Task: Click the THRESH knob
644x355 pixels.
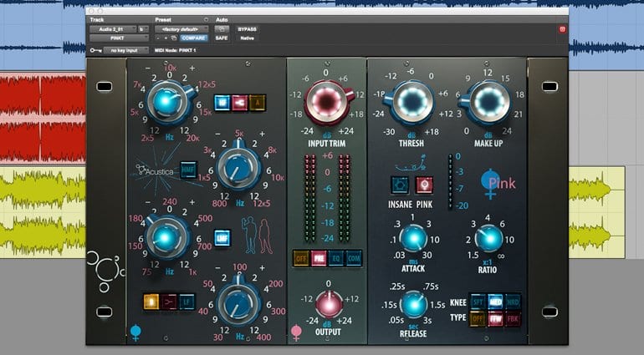Action: point(412,102)
